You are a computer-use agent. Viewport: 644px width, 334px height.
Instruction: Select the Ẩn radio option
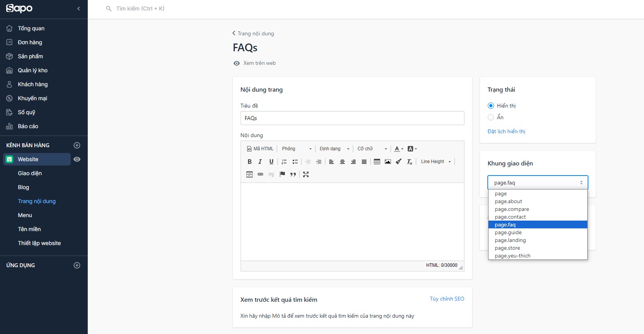491,117
